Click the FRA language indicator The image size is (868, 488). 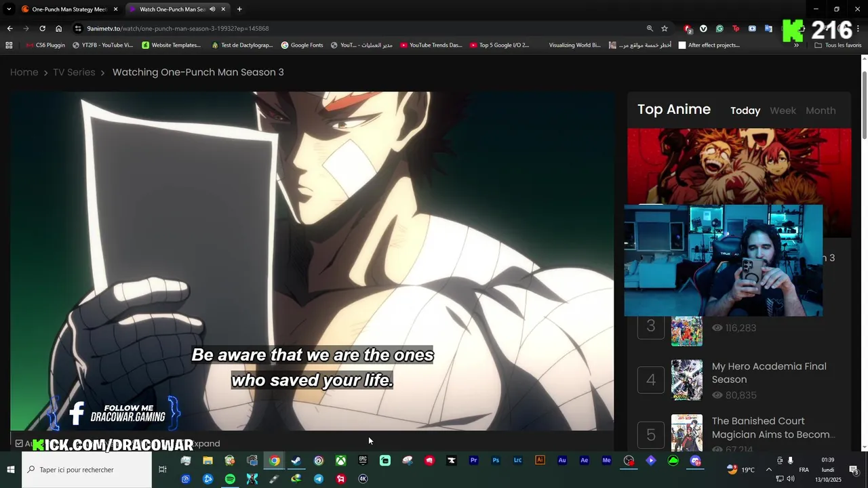pos(804,470)
